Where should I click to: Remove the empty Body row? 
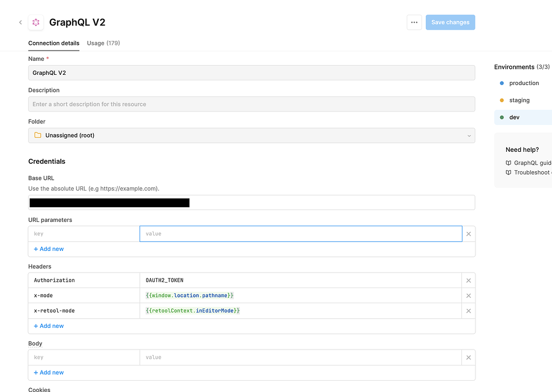468,358
